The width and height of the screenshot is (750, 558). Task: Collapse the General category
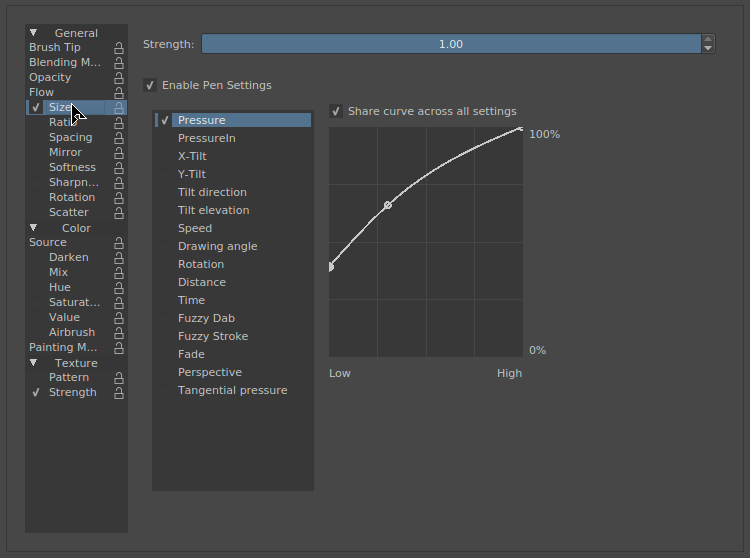[x=33, y=33]
